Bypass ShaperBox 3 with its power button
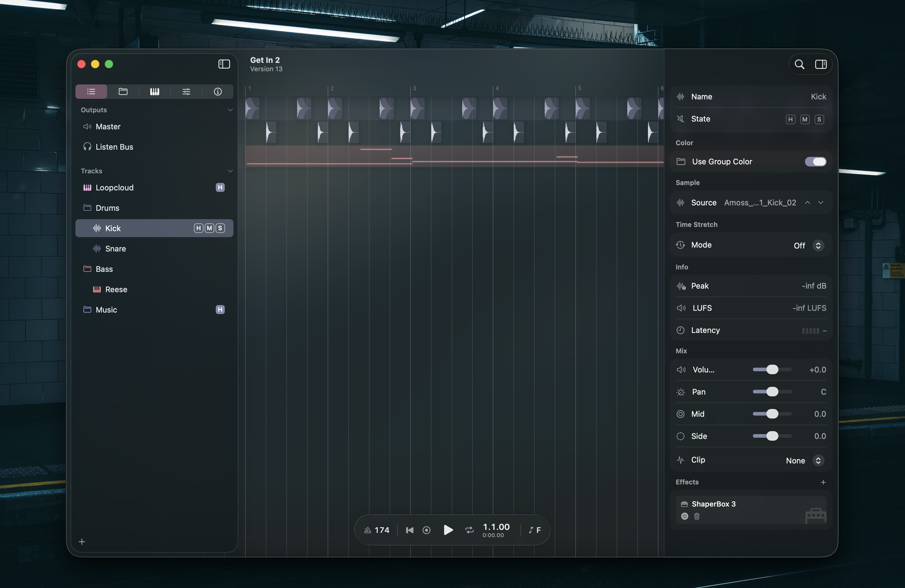 pos(684,516)
